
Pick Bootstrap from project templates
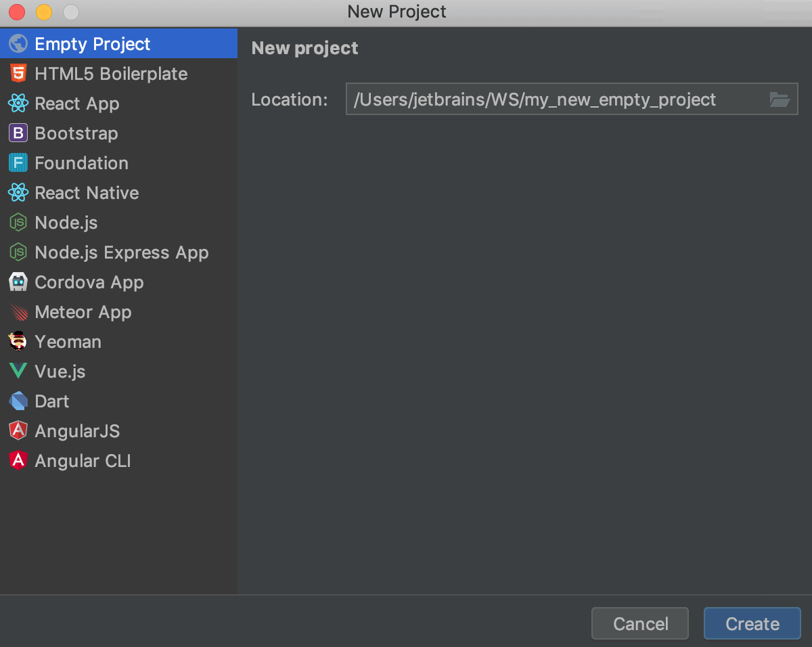tap(76, 133)
